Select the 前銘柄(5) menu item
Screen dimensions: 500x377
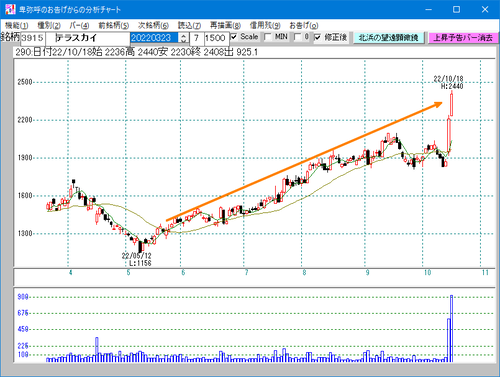[114, 25]
